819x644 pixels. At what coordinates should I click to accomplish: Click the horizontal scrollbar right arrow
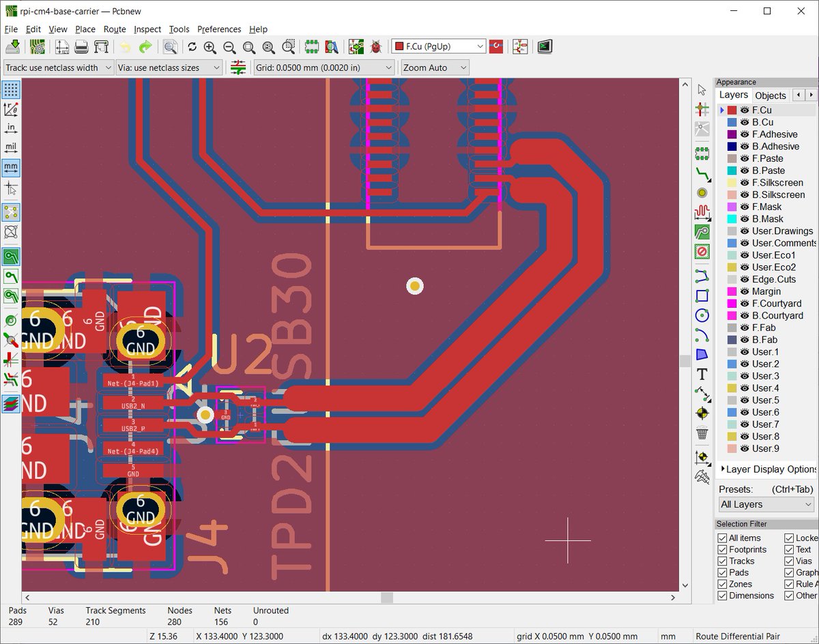(x=674, y=598)
